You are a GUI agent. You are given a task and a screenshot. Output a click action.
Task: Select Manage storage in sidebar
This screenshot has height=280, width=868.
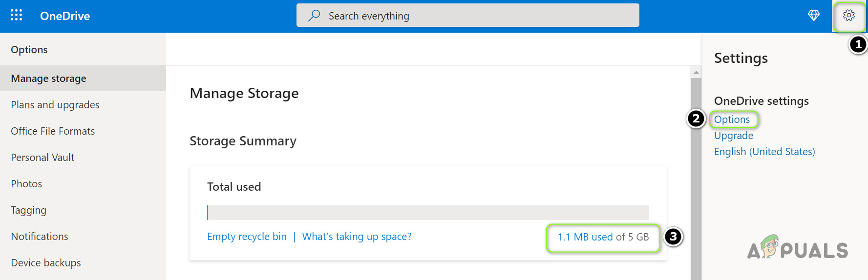tap(49, 79)
